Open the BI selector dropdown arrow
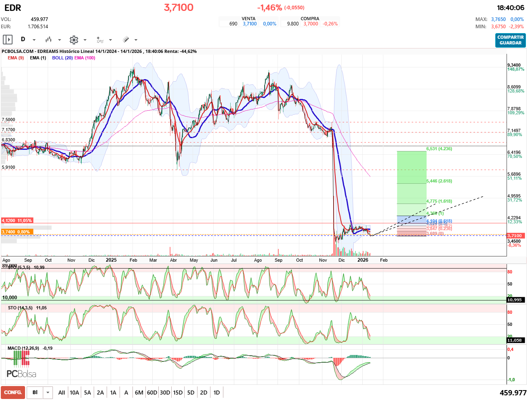The image size is (532, 401). 48,393
